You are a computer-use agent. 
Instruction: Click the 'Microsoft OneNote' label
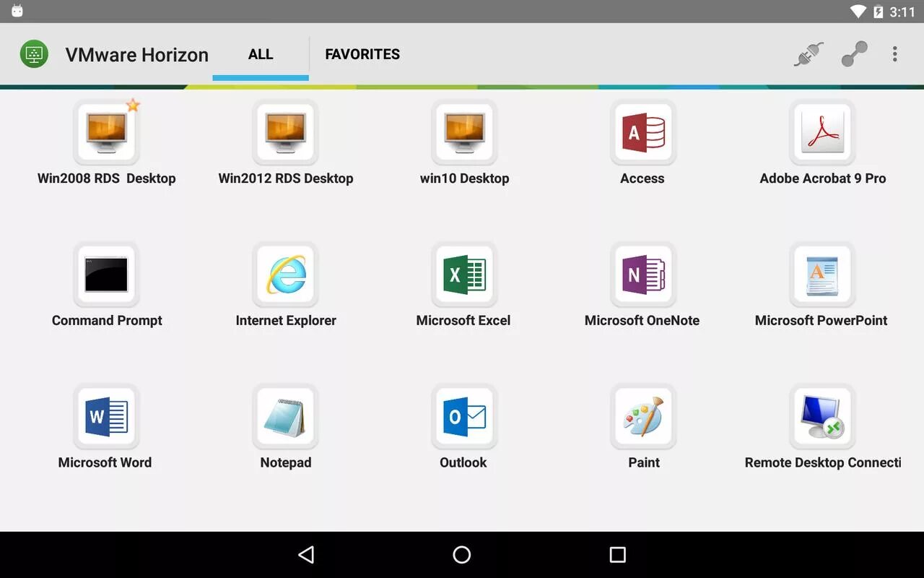(x=642, y=321)
